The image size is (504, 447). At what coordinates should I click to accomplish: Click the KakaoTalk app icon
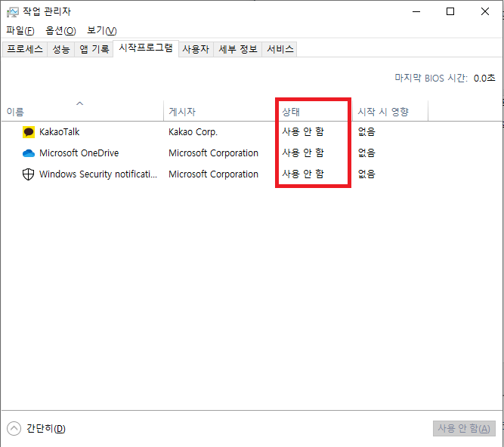pos(28,132)
